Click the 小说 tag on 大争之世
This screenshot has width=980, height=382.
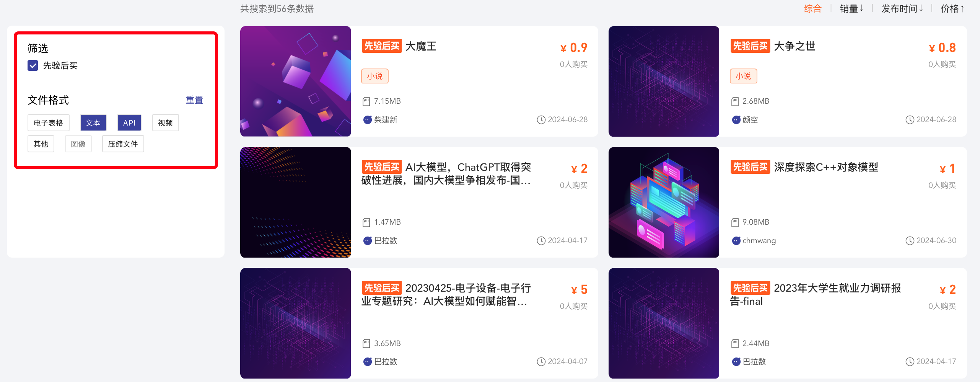(743, 76)
